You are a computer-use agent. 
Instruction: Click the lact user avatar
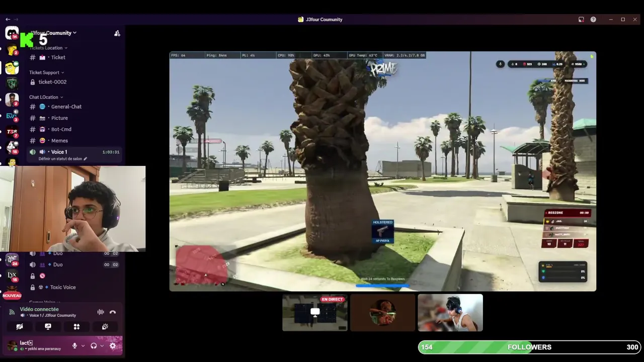pyautogui.click(x=12, y=346)
